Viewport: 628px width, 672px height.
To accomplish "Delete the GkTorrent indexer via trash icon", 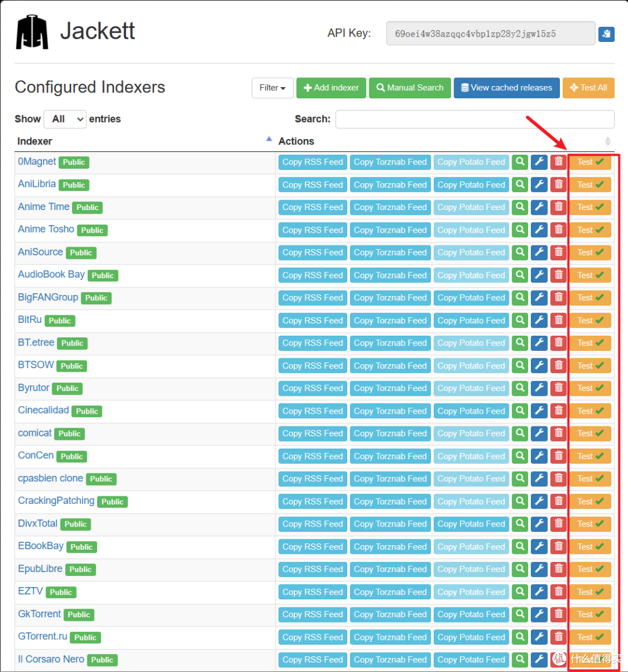I will coord(559,614).
